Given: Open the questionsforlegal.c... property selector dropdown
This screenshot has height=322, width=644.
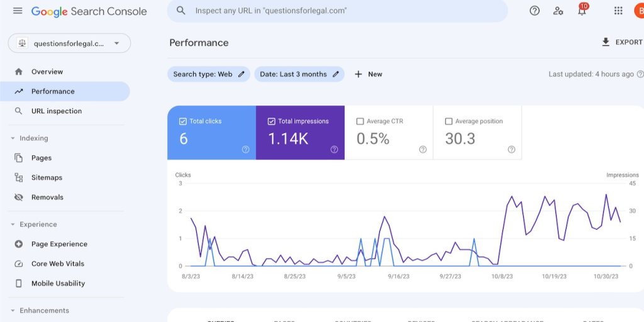Looking at the screenshot, I should pos(69,43).
